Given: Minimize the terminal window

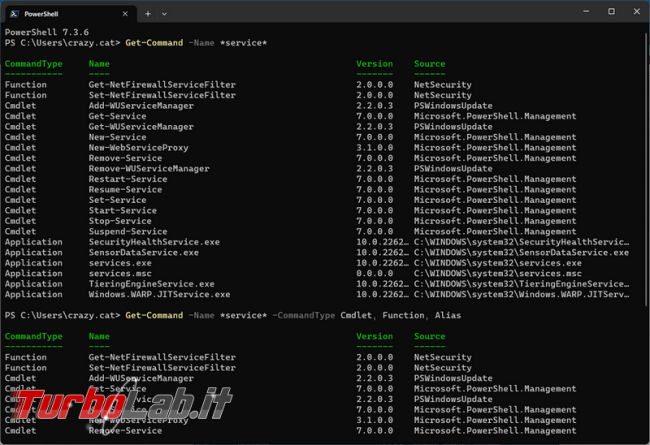Looking at the screenshot, I should [x=586, y=12].
